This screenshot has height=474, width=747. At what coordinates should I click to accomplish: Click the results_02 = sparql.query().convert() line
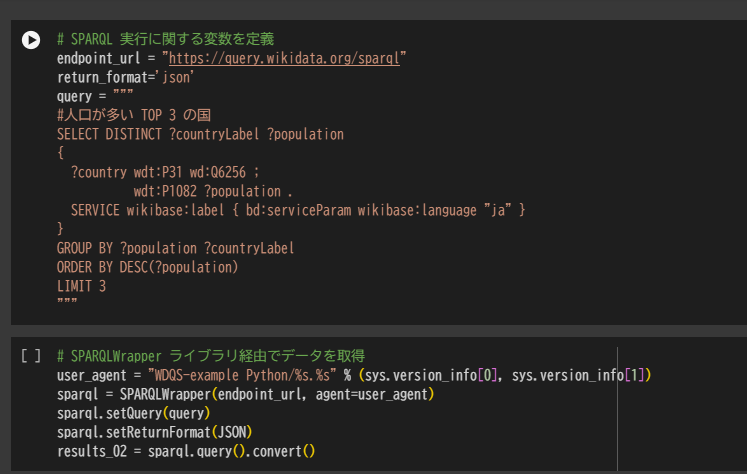186,451
